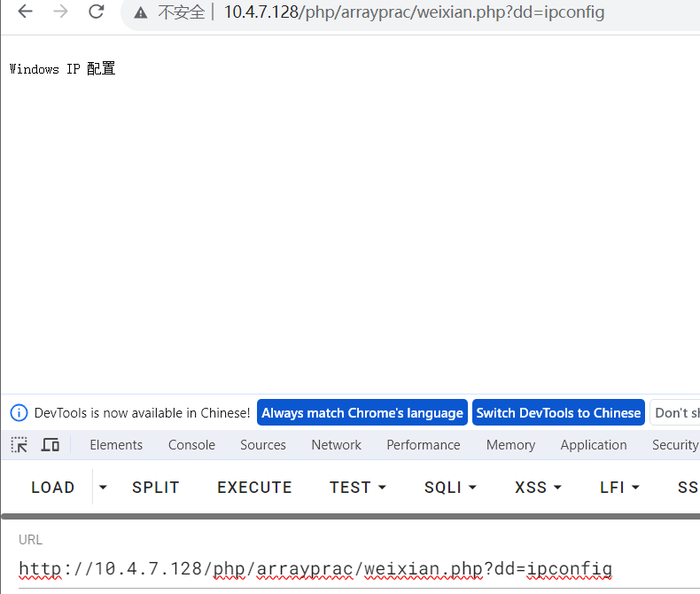Open the Security tab

pos(675,445)
